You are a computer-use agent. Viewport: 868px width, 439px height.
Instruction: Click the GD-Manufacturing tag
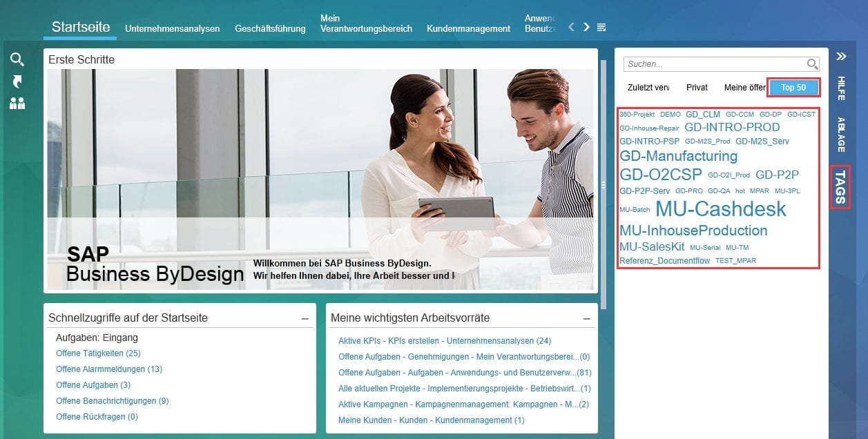pos(679,156)
